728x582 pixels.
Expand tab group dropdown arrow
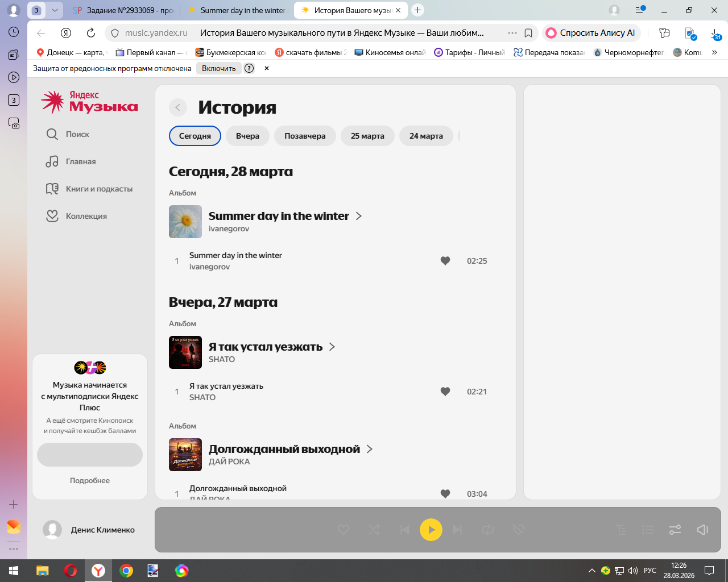pyautogui.click(x=55, y=10)
